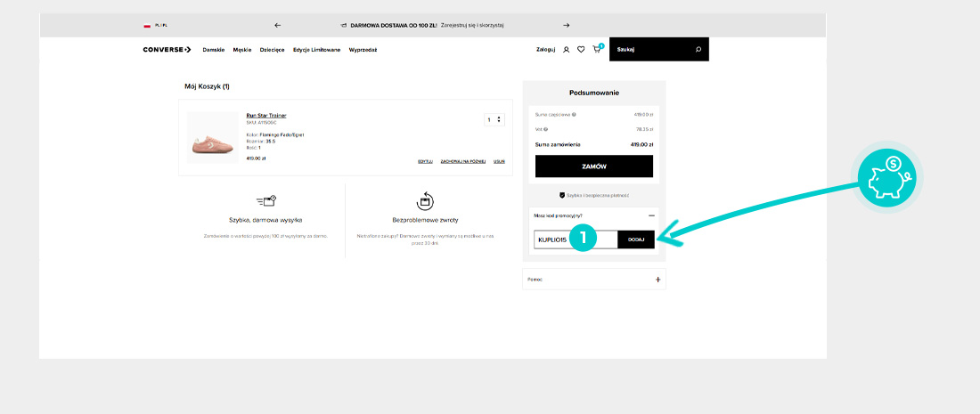Click the Mój Koszyk (1) heading
The height and width of the screenshot is (414, 980).
point(207,86)
